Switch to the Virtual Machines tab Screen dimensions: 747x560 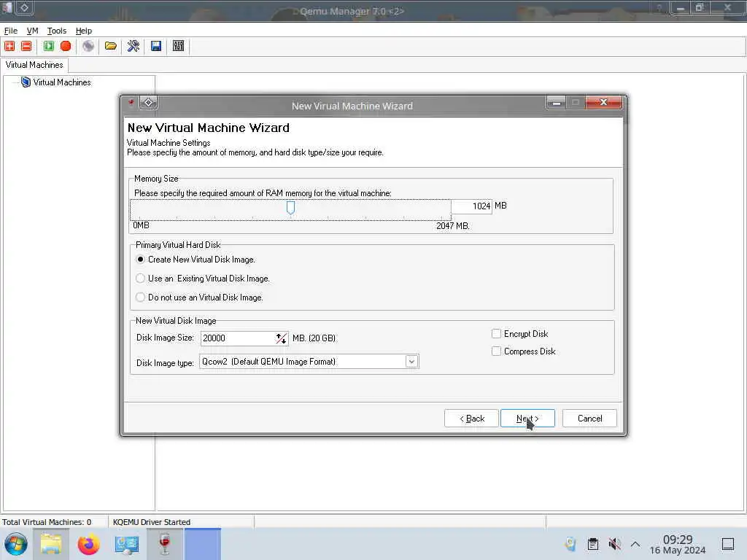34,65
